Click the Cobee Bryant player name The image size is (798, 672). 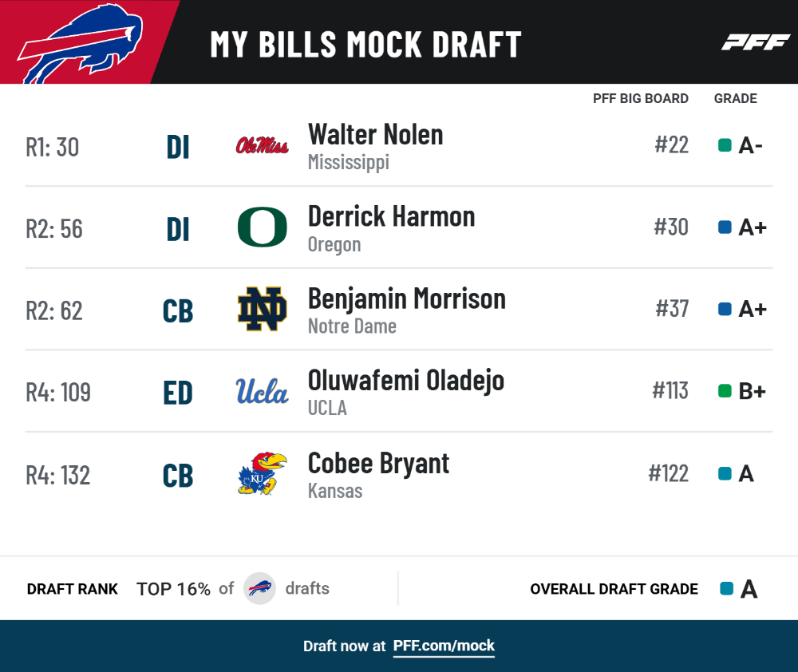[x=378, y=464]
